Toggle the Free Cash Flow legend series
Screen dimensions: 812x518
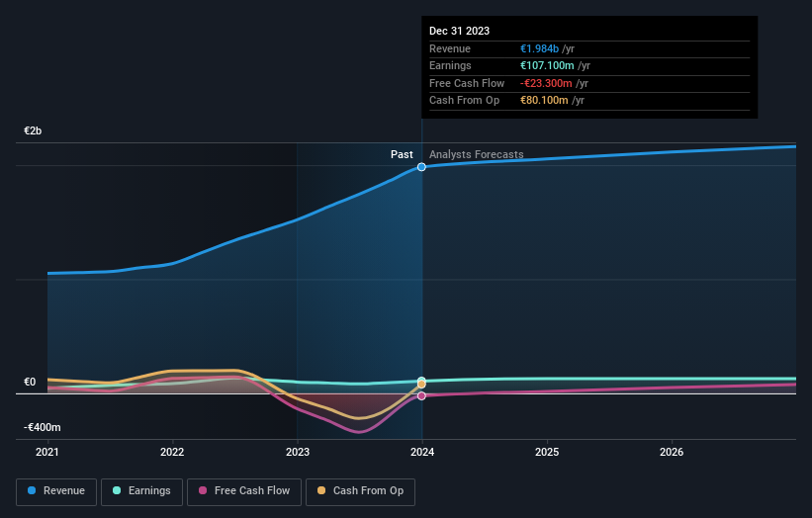tap(244, 491)
